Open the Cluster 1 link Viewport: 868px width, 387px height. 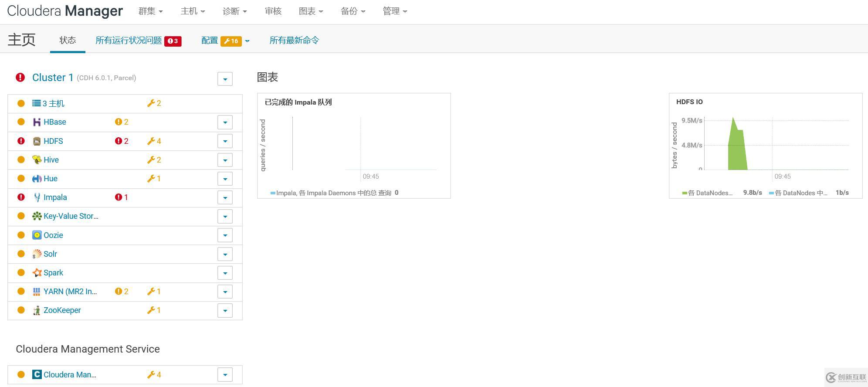pyautogui.click(x=53, y=78)
